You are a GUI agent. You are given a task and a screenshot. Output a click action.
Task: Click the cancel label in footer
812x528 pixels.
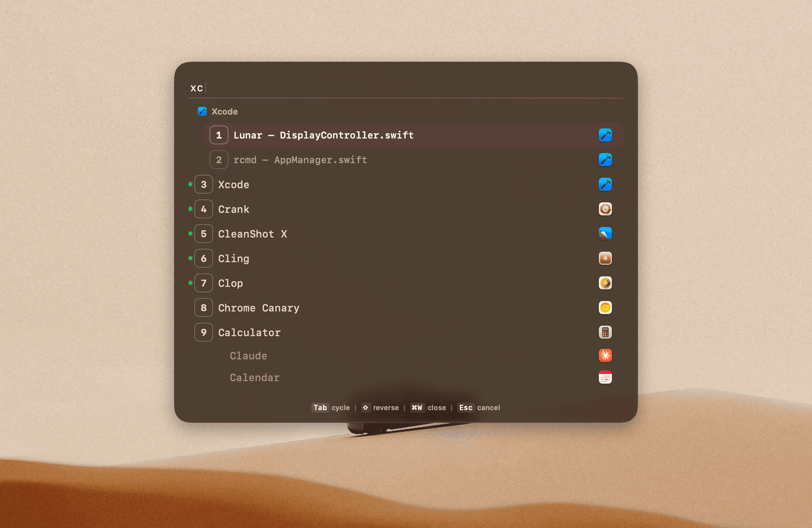pyautogui.click(x=488, y=408)
